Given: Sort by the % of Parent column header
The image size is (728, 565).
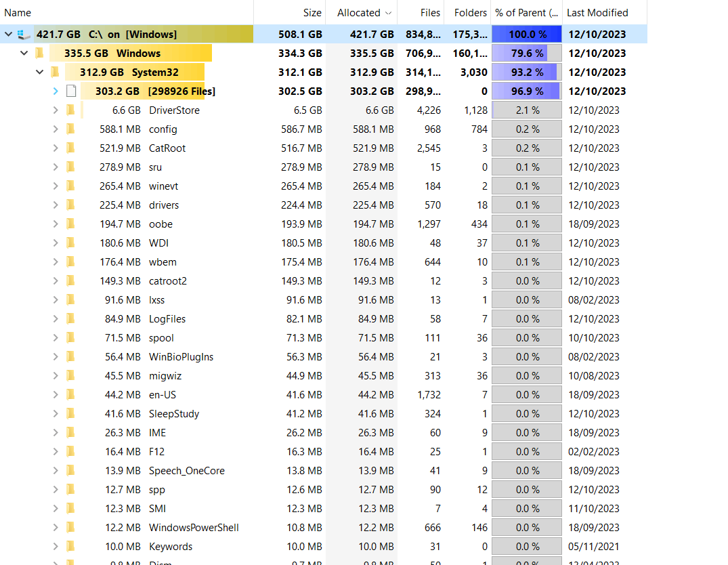Looking at the screenshot, I should [526, 13].
